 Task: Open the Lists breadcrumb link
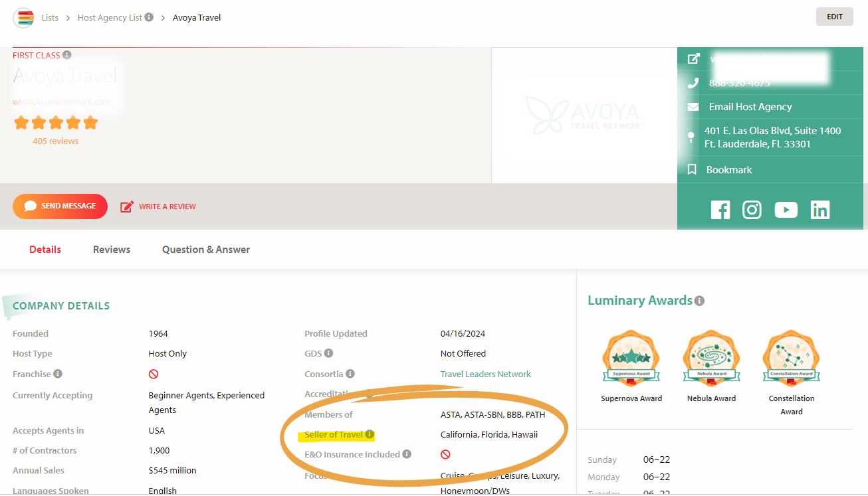50,18
